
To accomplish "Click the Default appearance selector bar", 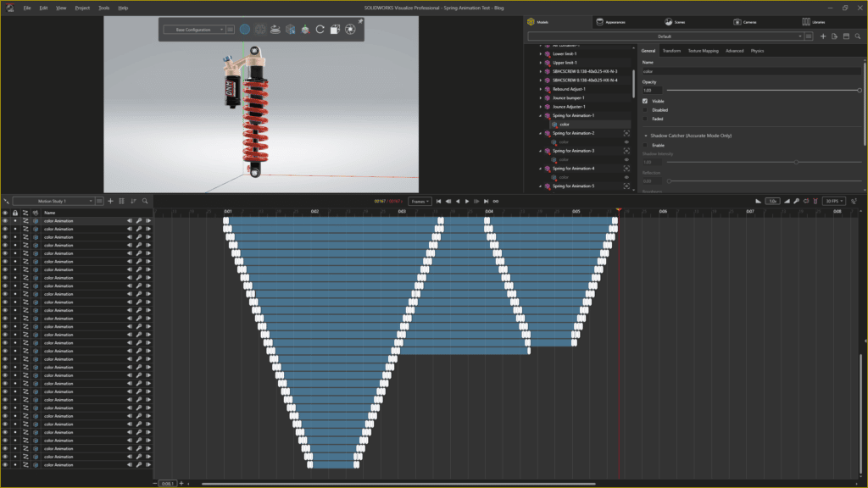I will pyautogui.click(x=665, y=36).
